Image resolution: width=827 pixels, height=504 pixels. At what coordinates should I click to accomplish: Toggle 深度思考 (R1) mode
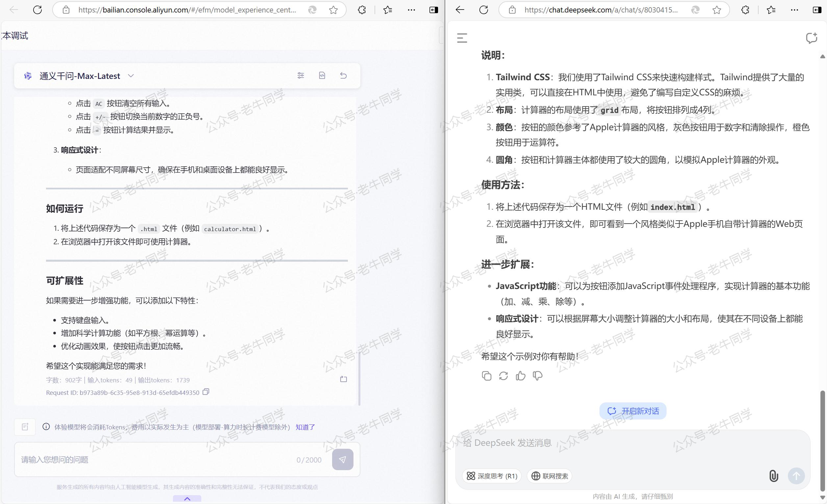click(492, 476)
